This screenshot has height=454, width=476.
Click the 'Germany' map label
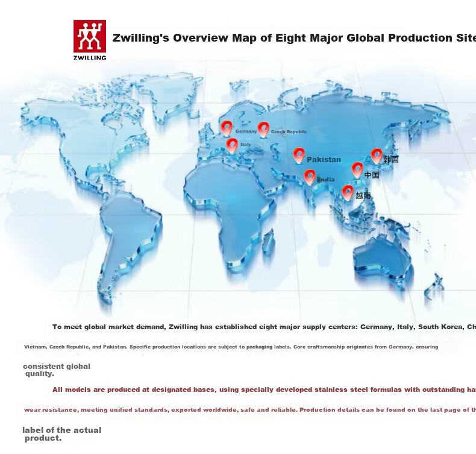[246, 131]
